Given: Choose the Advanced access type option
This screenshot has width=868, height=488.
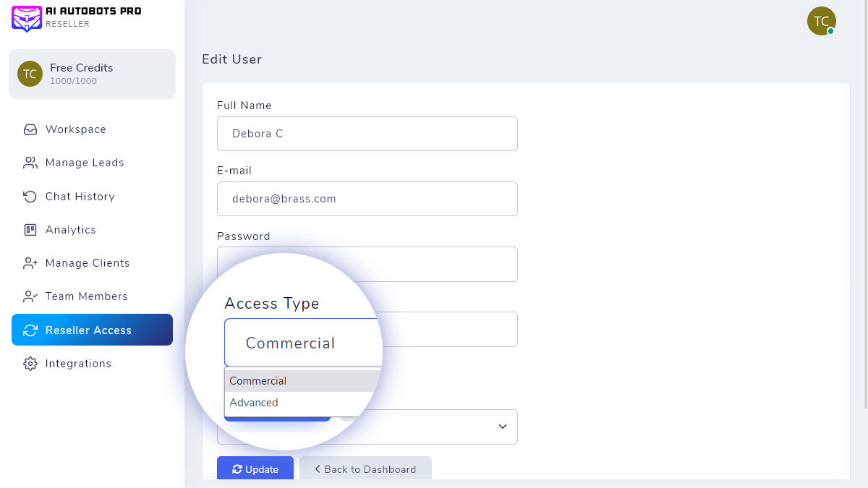Looking at the screenshot, I should [254, 403].
